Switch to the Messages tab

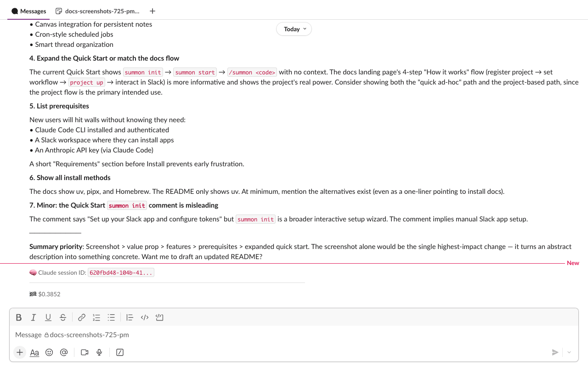pyautogui.click(x=28, y=11)
